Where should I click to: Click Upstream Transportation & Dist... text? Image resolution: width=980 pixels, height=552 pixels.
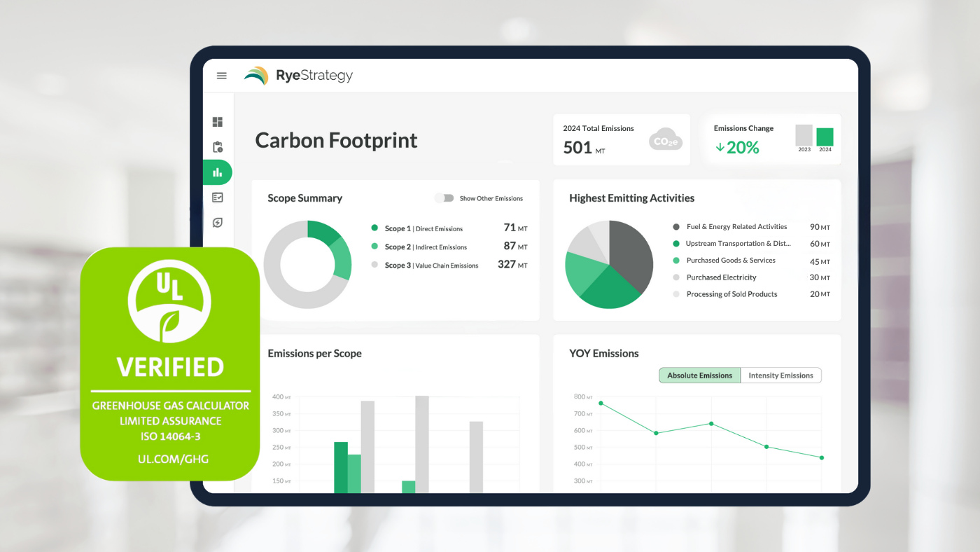point(738,244)
